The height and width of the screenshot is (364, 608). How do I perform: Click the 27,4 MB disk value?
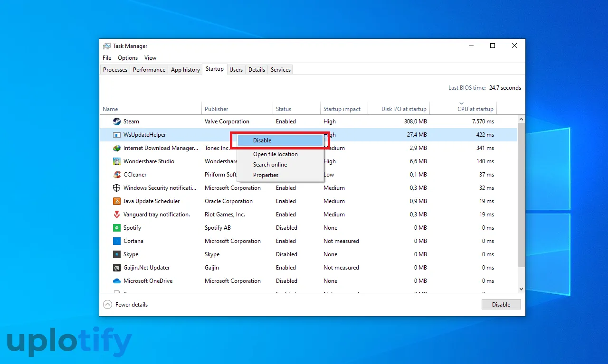click(417, 135)
